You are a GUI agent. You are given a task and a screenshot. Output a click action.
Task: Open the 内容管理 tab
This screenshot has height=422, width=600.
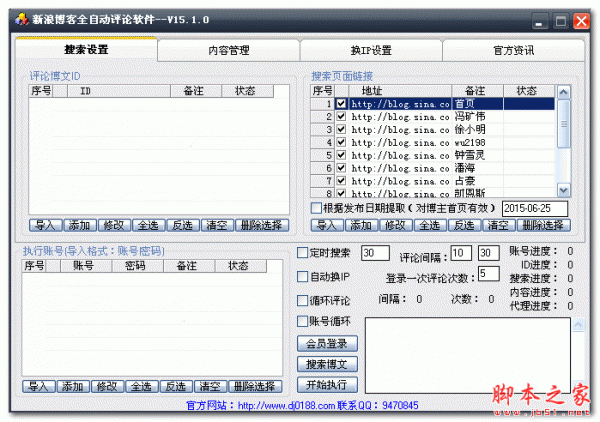[x=229, y=50]
